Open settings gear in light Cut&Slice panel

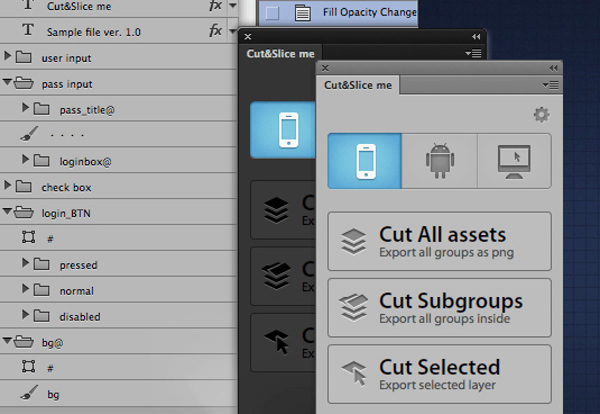tap(541, 114)
